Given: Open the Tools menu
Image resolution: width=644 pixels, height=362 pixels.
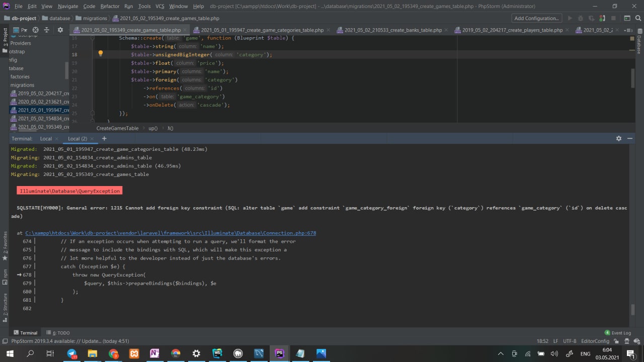Looking at the screenshot, I should (x=144, y=6).
